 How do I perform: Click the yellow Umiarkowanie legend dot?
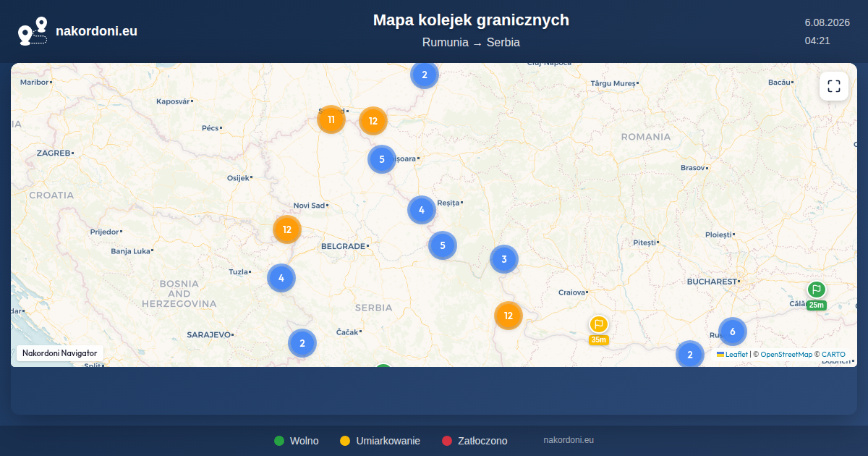[345, 441]
